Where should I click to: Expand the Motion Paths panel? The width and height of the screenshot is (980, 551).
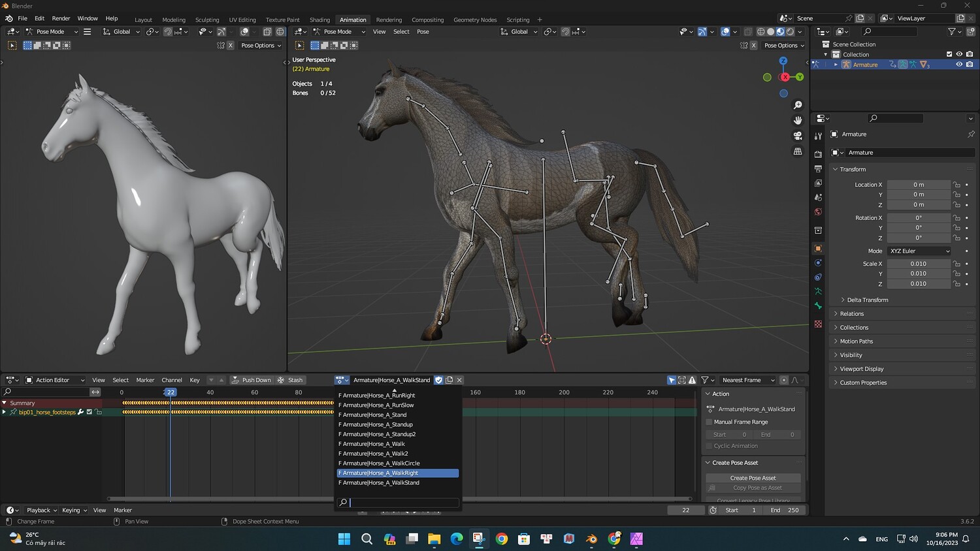[856, 341]
